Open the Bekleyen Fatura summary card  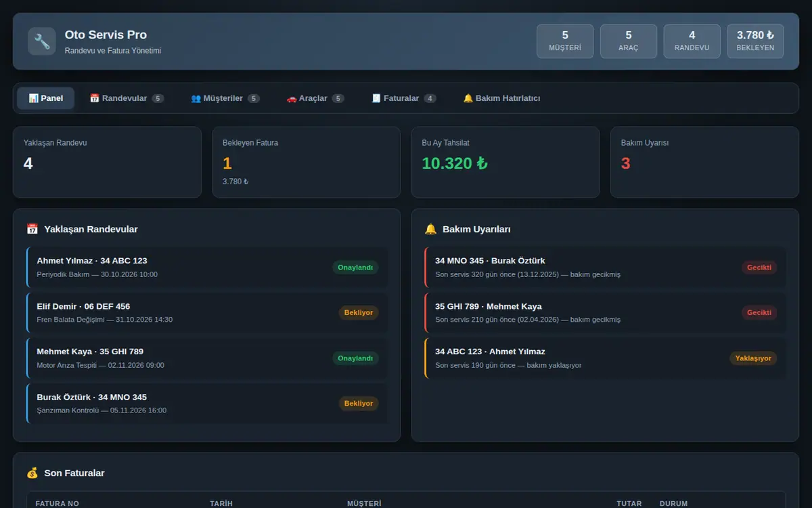[307, 163]
